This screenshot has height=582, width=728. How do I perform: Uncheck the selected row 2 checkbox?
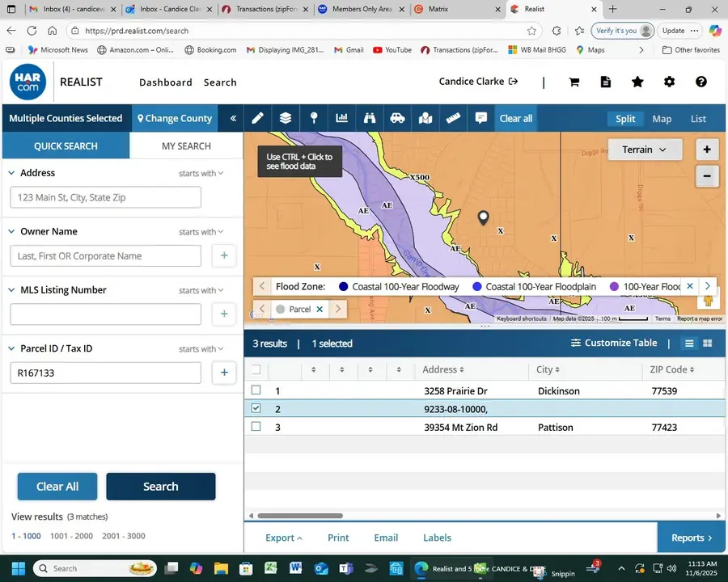point(256,409)
